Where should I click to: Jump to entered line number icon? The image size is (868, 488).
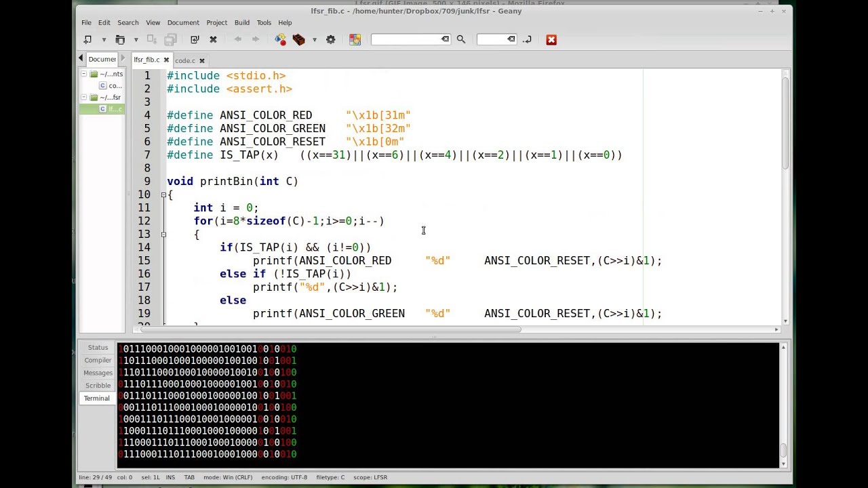(528, 39)
